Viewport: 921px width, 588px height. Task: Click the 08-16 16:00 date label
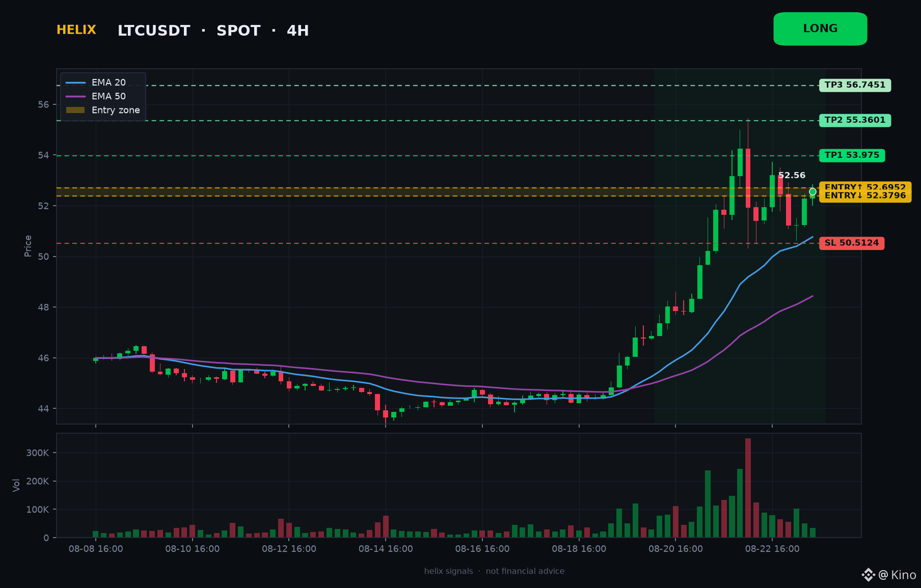(482, 549)
